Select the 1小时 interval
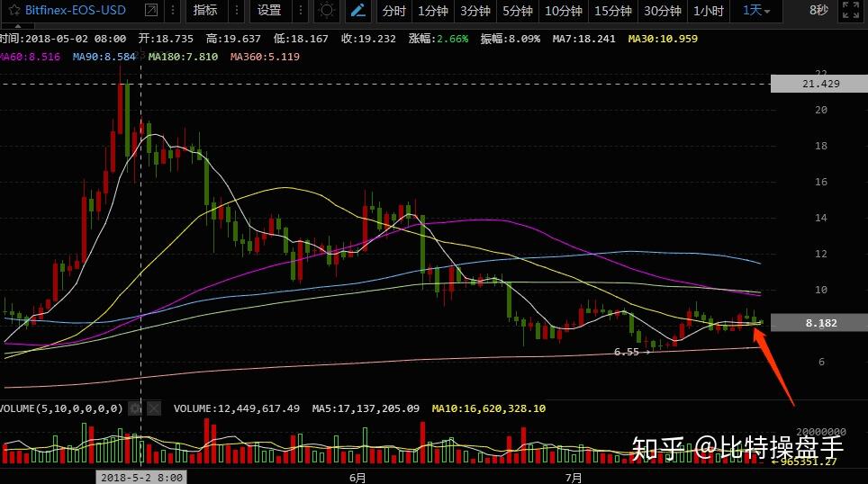This screenshot has height=484, width=868. [709, 11]
